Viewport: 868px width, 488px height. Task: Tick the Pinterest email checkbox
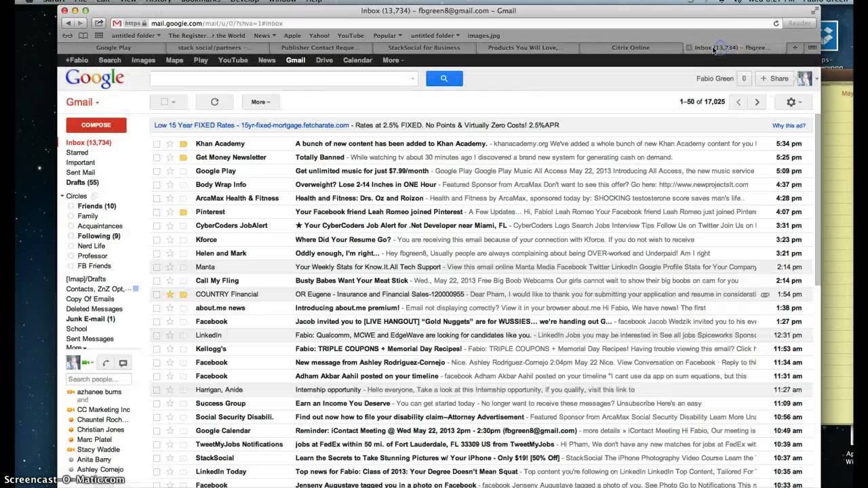pyautogui.click(x=157, y=212)
